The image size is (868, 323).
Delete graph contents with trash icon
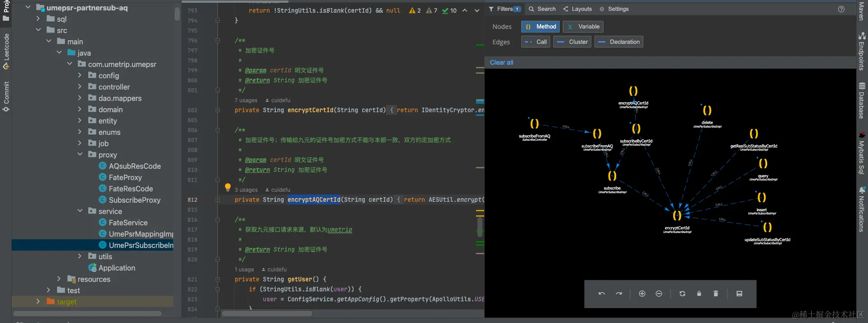point(716,294)
